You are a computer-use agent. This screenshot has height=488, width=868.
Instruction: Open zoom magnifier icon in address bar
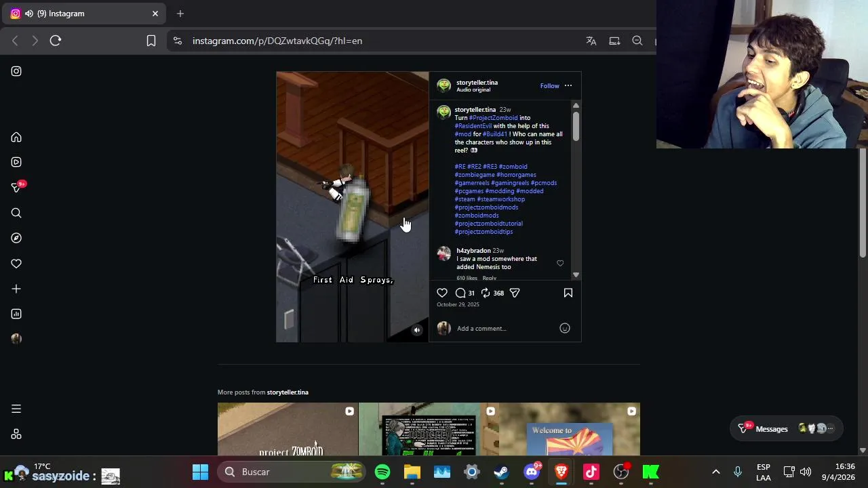click(x=637, y=41)
